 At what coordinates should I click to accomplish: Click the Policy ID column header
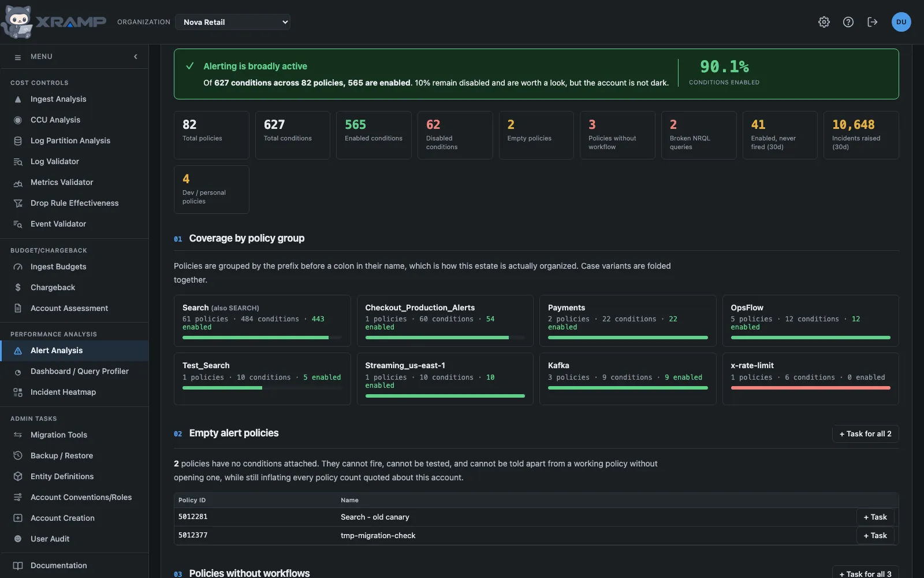[192, 501]
